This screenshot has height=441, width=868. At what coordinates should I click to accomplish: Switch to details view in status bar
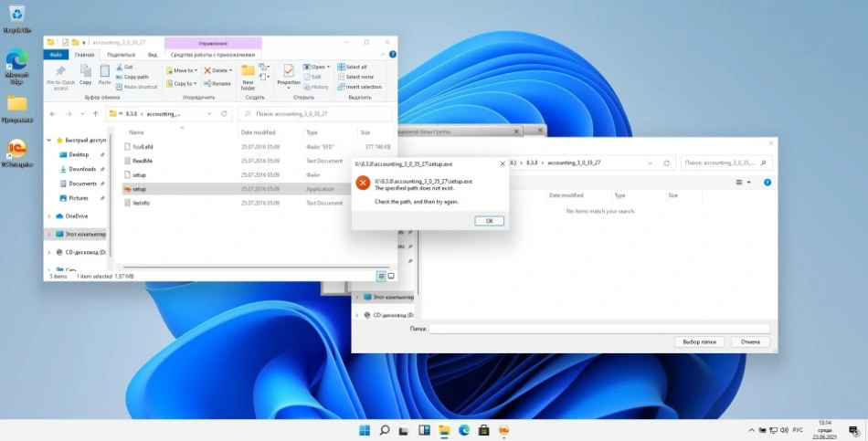point(381,276)
